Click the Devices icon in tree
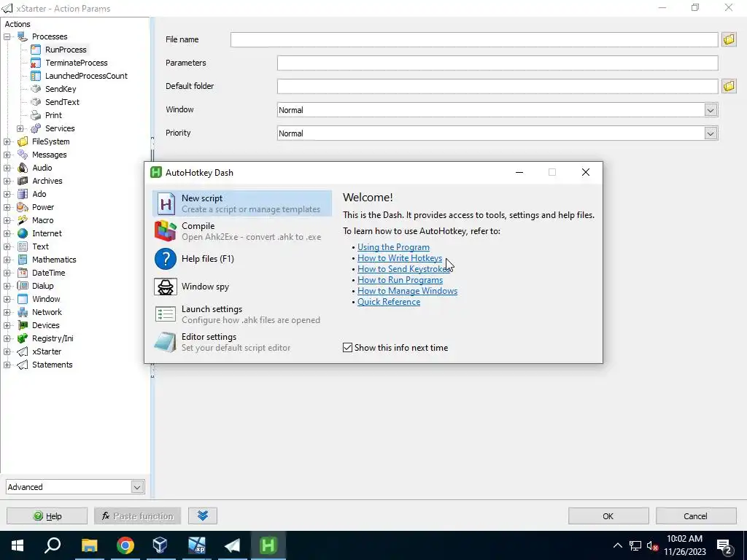 click(23, 325)
